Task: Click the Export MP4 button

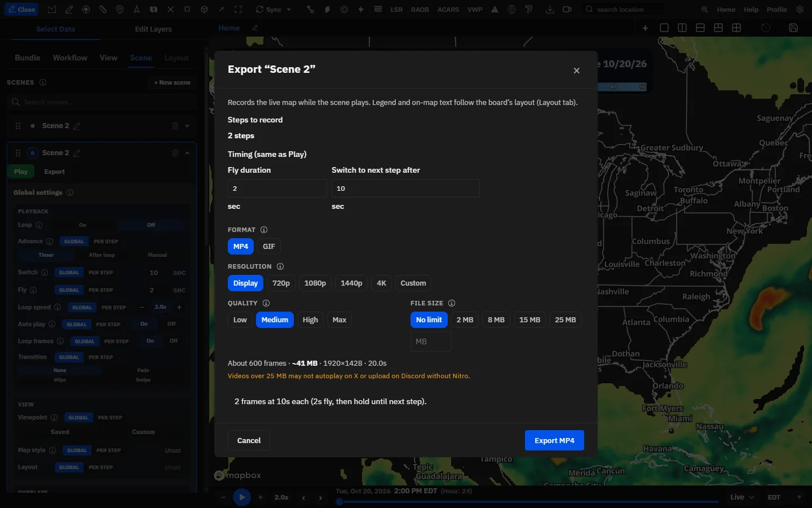Action: [x=554, y=440]
